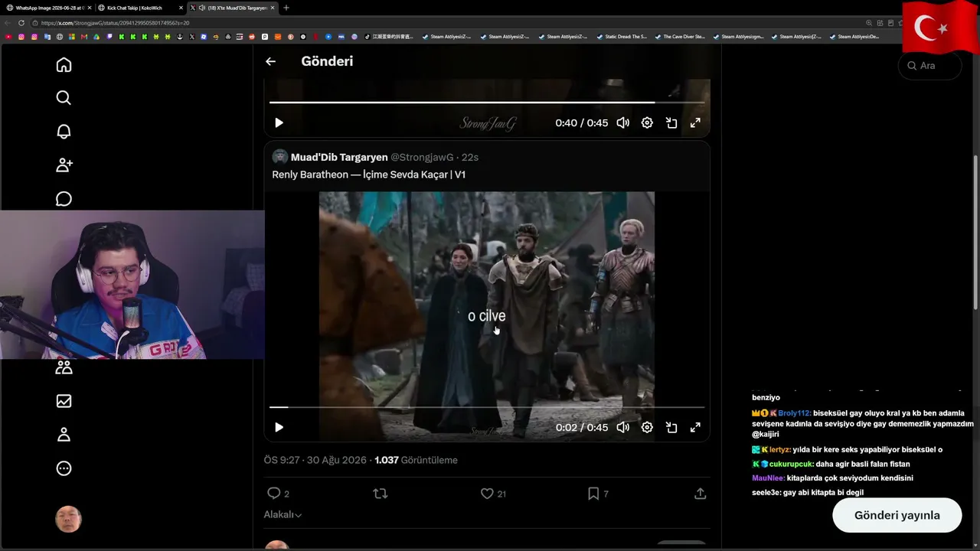Viewport: 980px width, 551px height.
Task: Enter fullscreen on the 0:40 video
Action: point(695,122)
